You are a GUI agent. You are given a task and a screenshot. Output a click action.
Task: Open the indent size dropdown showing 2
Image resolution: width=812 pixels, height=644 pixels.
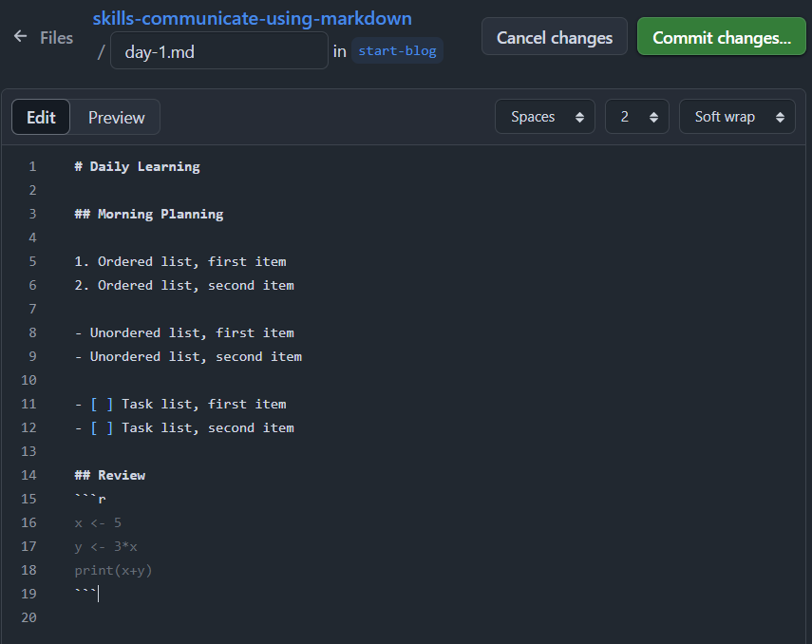click(x=637, y=117)
